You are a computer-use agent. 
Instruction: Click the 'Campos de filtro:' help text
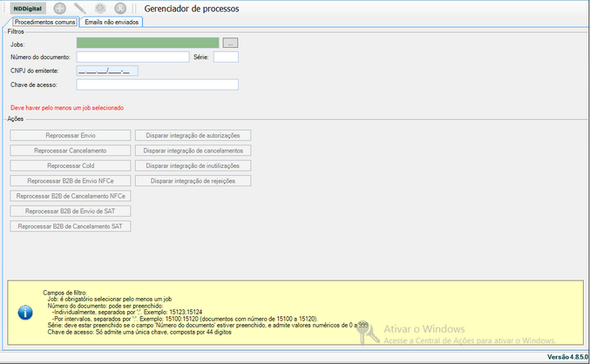click(64, 293)
